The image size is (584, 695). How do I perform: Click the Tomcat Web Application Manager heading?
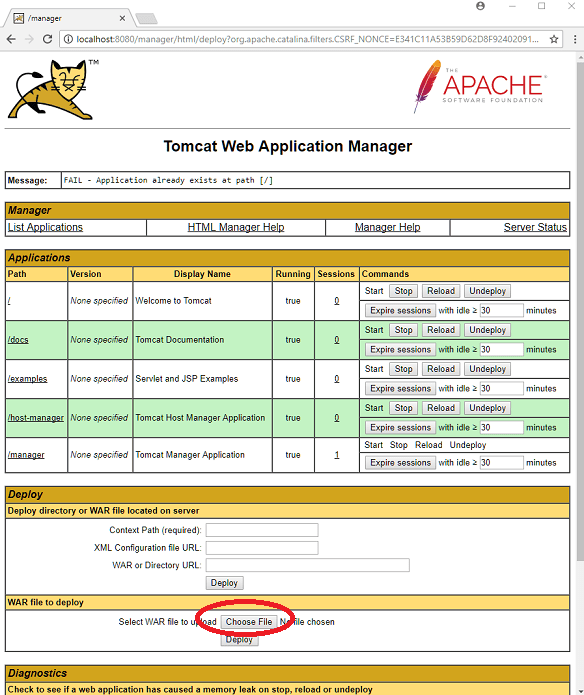pos(288,146)
